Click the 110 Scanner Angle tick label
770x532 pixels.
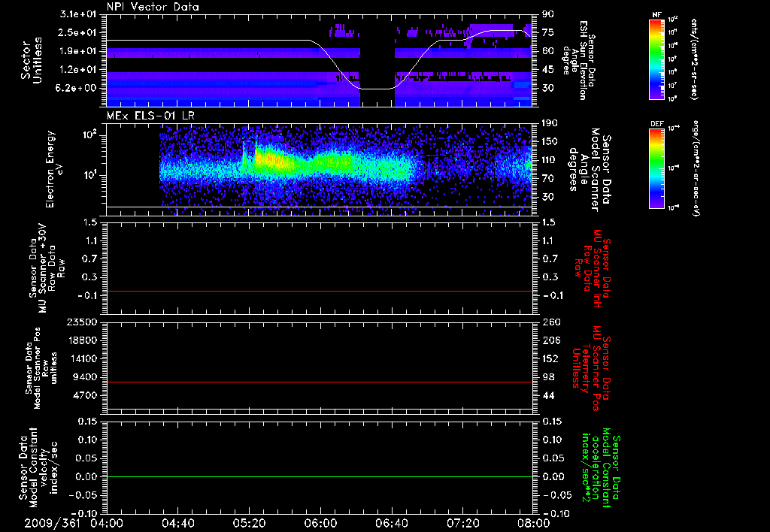pos(550,160)
